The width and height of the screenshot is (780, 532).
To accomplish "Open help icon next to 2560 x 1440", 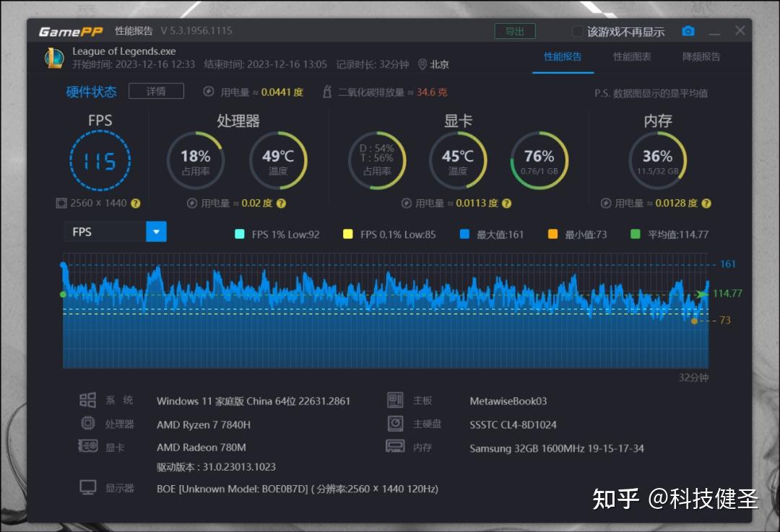I will pyautogui.click(x=135, y=204).
